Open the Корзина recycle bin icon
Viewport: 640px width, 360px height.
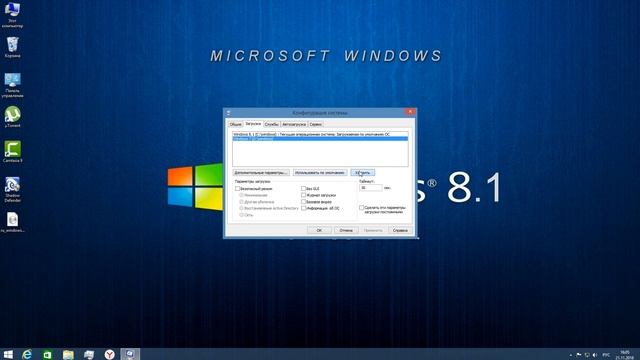coord(12,47)
